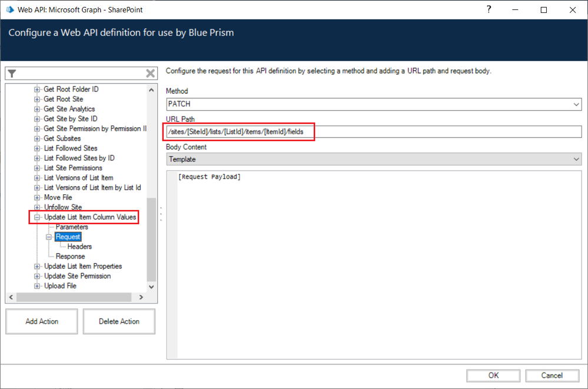Expand the Get Root Site node

(36, 99)
